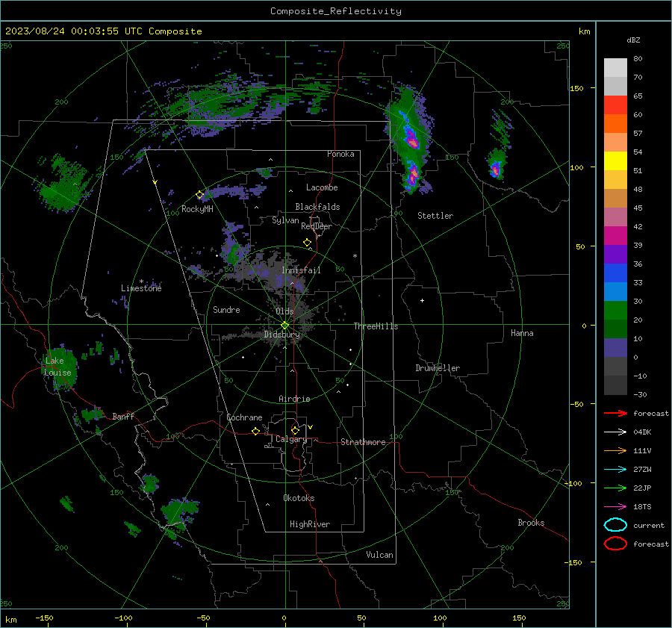Click the Calgary city label
672x628 pixels.
tap(291, 439)
